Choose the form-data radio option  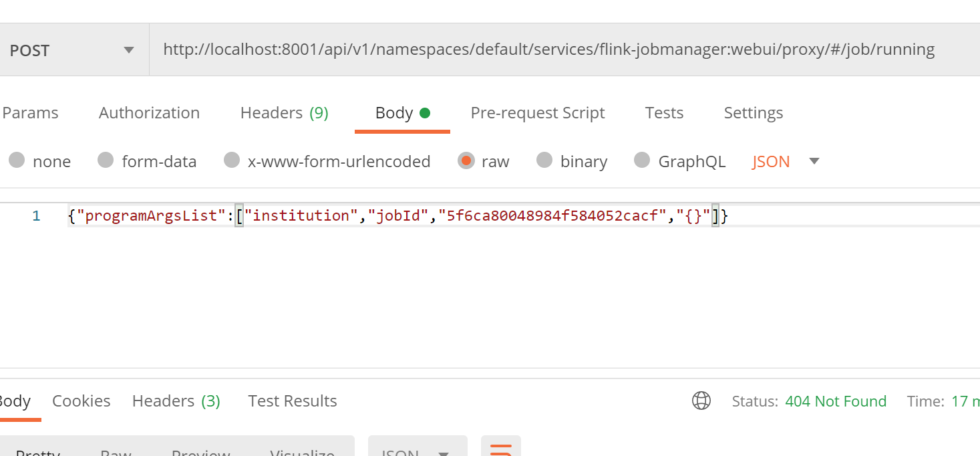pos(106,160)
